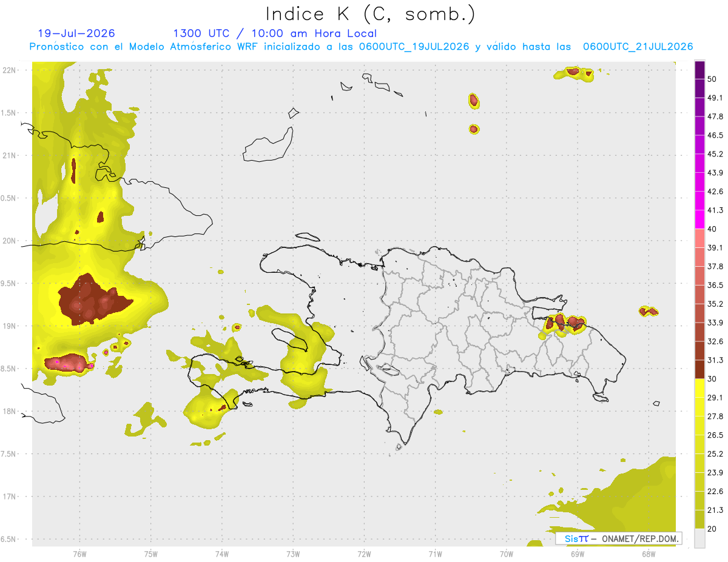Image resolution: width=728 pixels, height=562 pixels.
Task: Click the gray color bar segment below 20
Action: [699, 538]
